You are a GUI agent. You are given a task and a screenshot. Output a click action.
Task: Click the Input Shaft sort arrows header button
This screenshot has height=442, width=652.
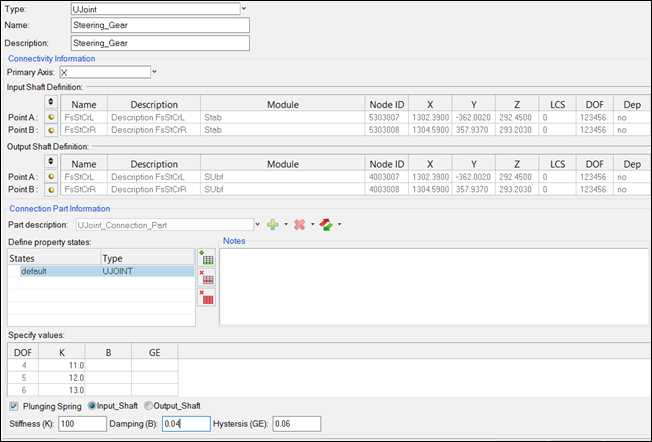[x=50, y=104]
